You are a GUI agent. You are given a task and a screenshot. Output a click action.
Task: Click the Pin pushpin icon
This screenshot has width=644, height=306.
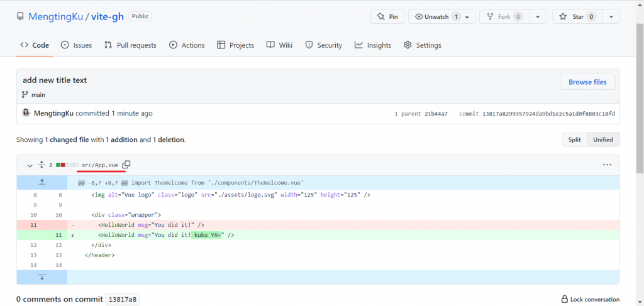(x=380, y=17)
